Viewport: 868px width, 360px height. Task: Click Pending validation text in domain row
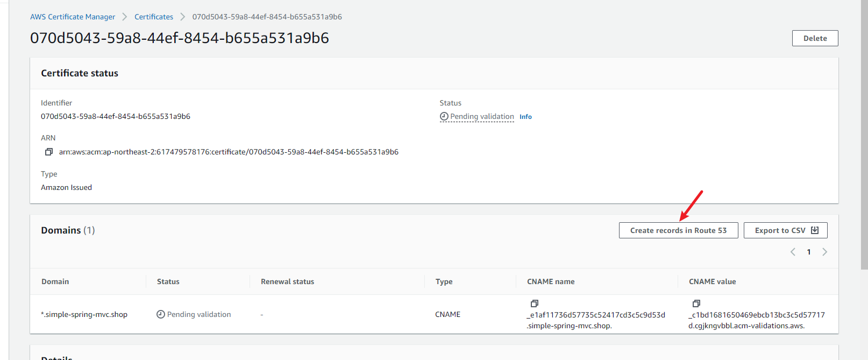click(x=199, y=314)
